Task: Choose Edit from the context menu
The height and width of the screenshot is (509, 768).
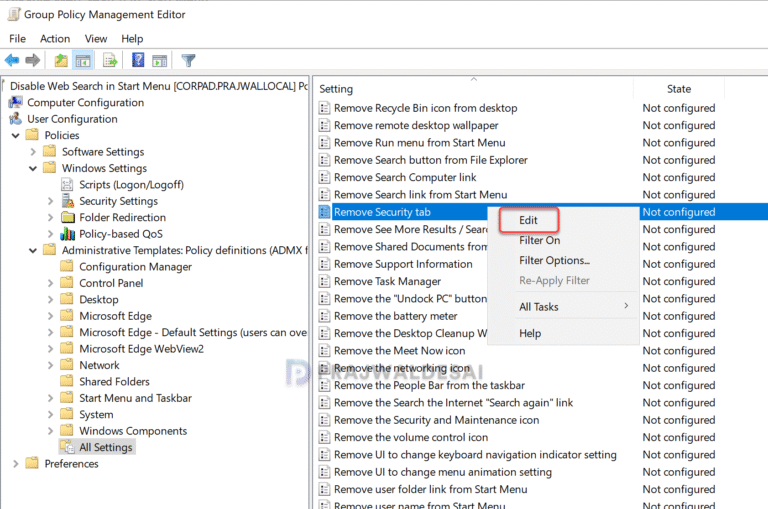Action: pos(529,220)
